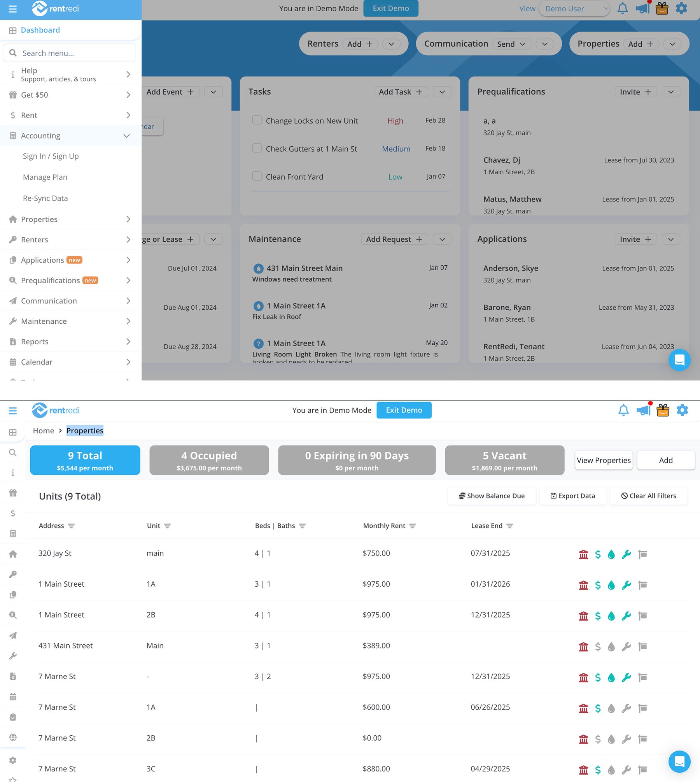700x782 pixels.
Task: Click the collapsed sidebar paper-plane Communication icon
Action: 13,635
